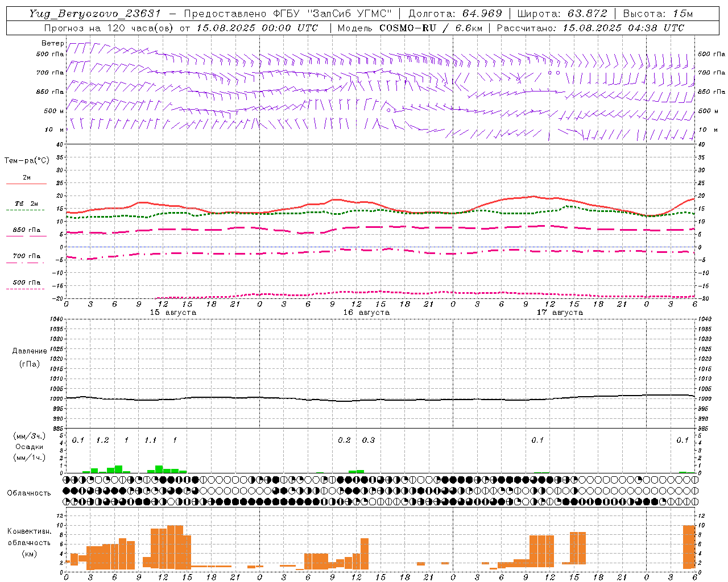Click the 'Осадки' precipitation label
728x582 pixels.
(x=29, y=447)
